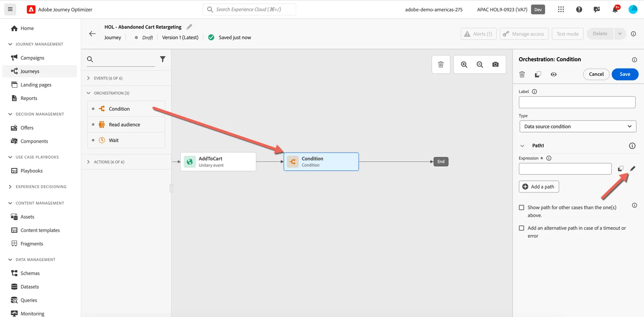Open the journey info icon in the header
Screen dimensions: 644x317
(x=633, y=34)
